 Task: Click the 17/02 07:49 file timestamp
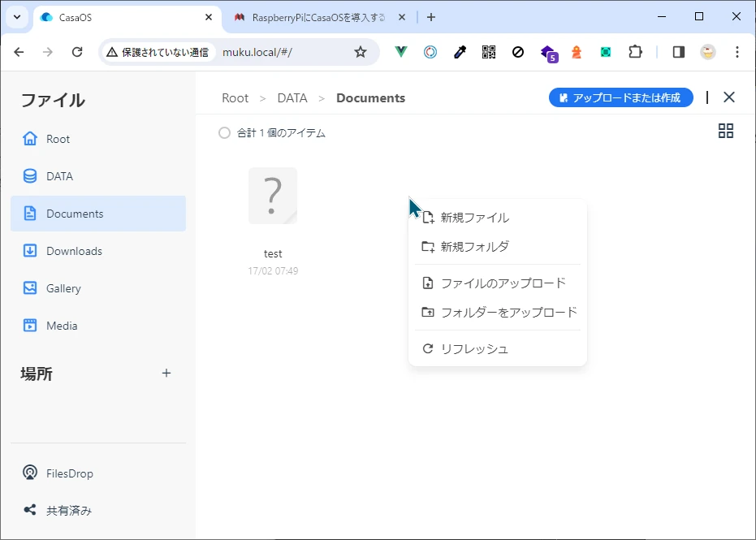coord(273,271)
